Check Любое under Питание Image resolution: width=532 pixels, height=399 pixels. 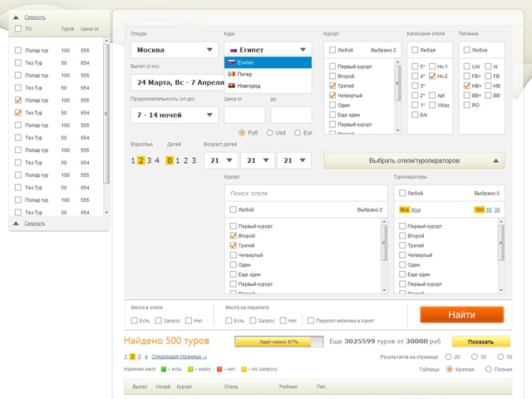(x=467, y=50)
